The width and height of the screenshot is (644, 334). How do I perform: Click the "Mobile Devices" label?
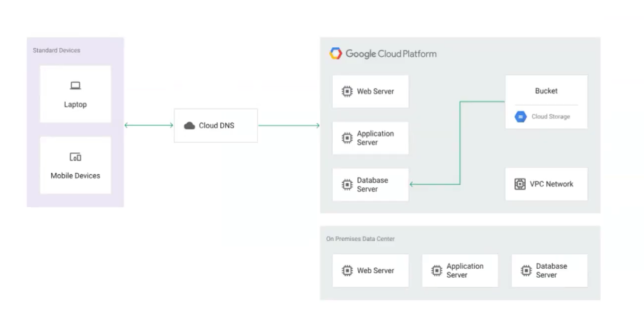coord(75,176)
